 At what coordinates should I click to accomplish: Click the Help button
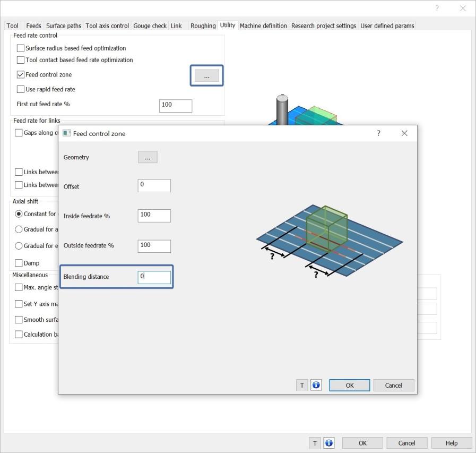[x=452, y=443]
